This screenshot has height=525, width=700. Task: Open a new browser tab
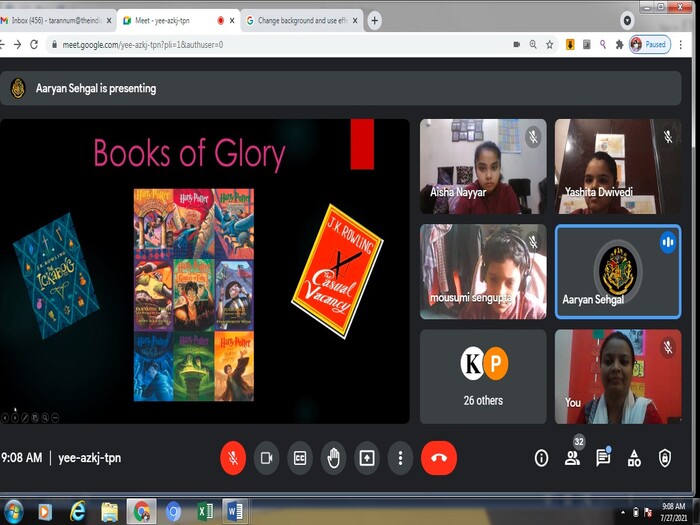(x=375, y=21)
